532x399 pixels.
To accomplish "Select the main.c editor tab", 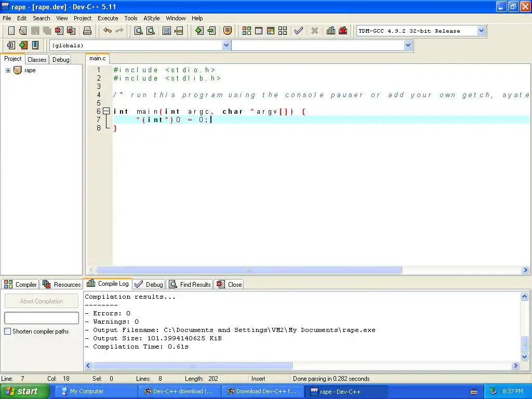I will point(97,58).
